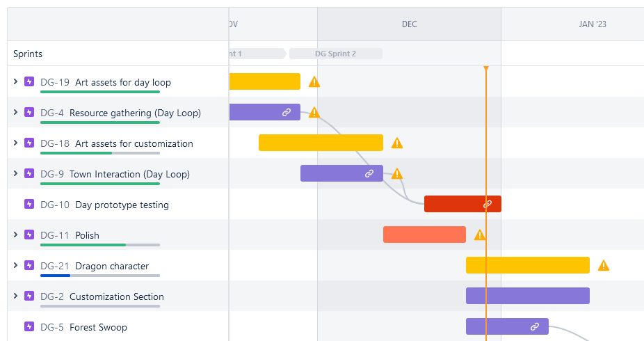Click the dependency link icon on DG-10 bar

coord(488,204)
